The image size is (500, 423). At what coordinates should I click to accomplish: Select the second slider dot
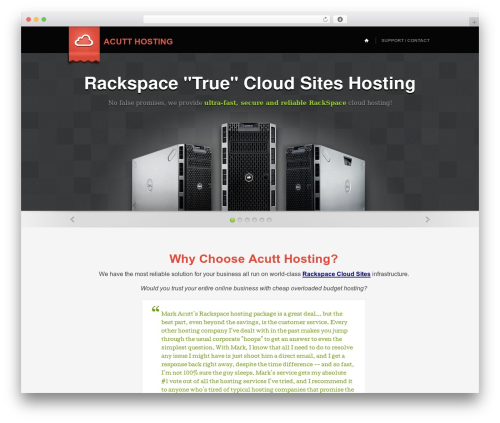pyautogui.click(x=240, y=220)
